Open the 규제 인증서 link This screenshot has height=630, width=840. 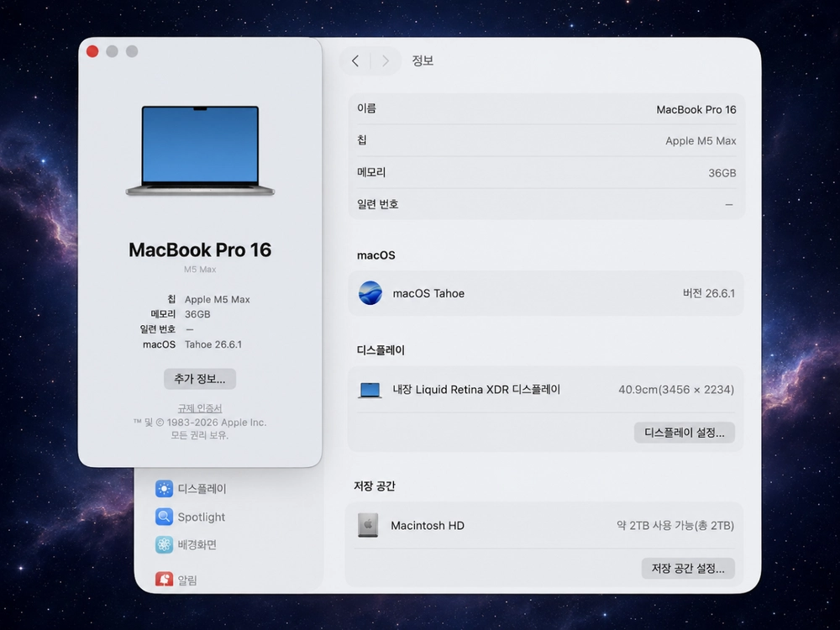200,408
